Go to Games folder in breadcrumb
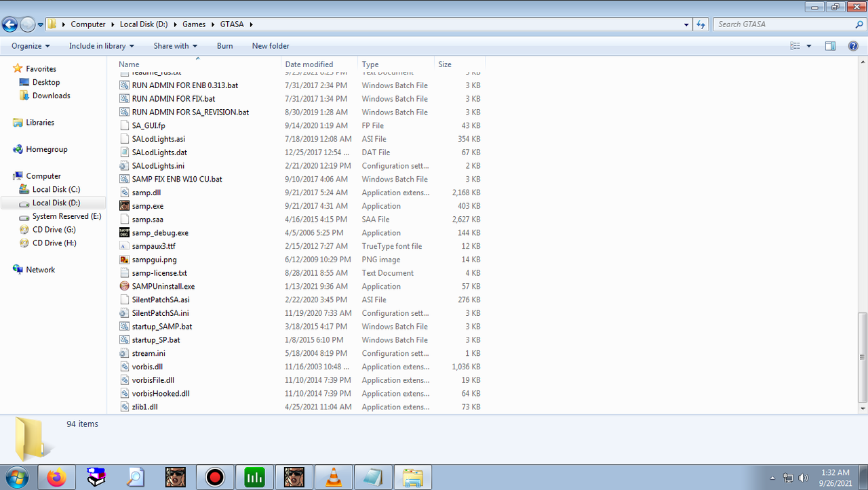868x490 pixels. [x=194, y=24]
